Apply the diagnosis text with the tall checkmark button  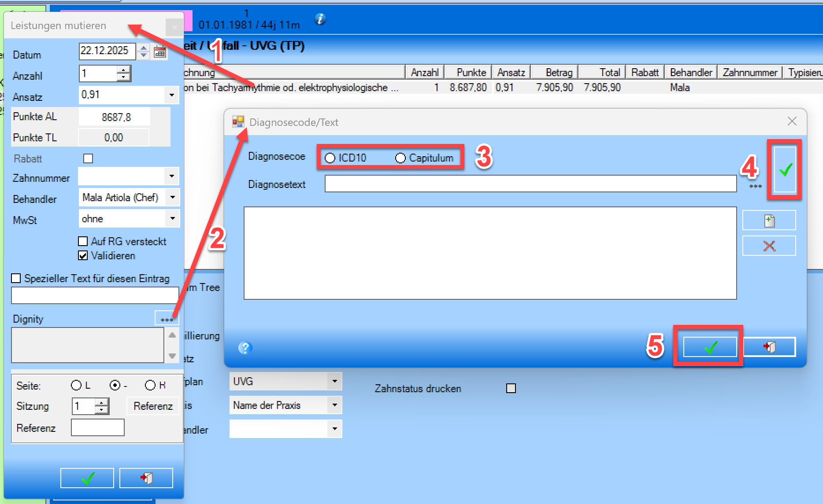pos(785,169)
